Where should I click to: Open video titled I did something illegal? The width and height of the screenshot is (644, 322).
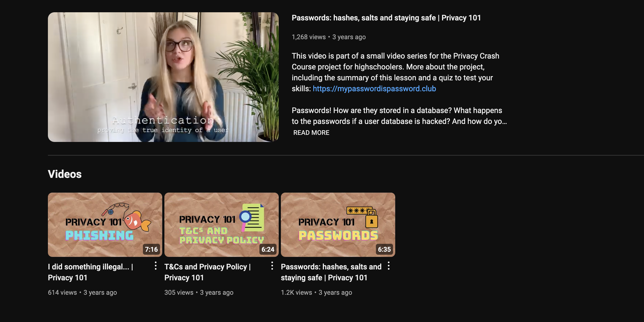click(91, 272)
